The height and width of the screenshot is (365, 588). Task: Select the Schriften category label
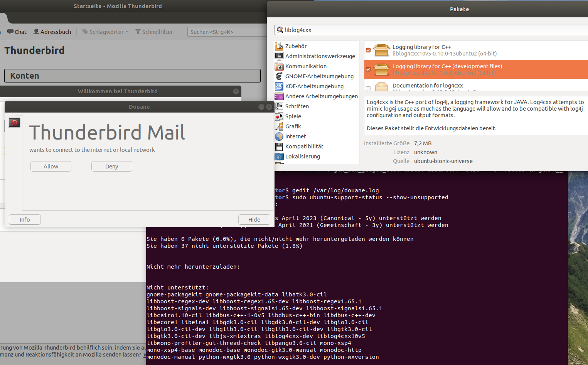coord(297,106)
